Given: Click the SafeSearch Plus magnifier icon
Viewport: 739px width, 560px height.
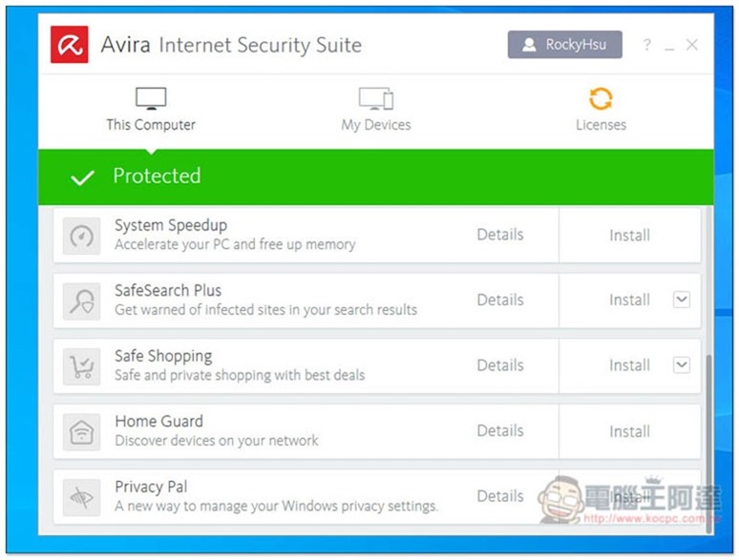Looking at the screenshot, I should pos(81,301).
